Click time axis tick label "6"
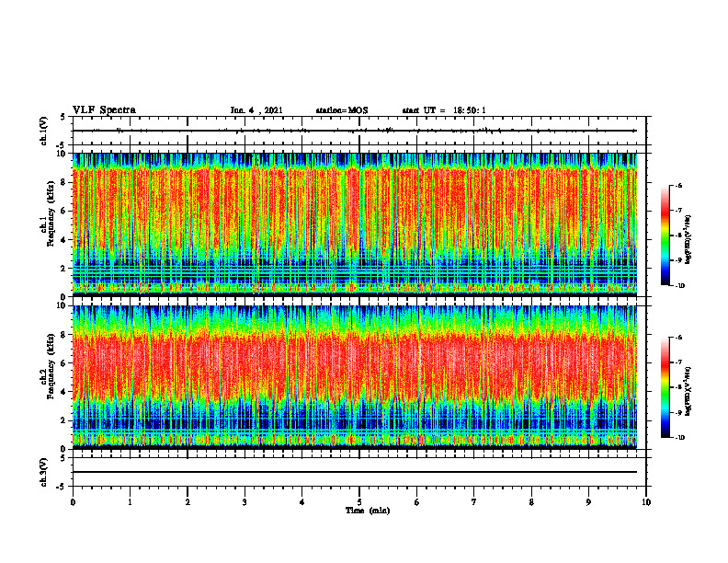Viewport: 728px width, 563px height. click(417, 502)
